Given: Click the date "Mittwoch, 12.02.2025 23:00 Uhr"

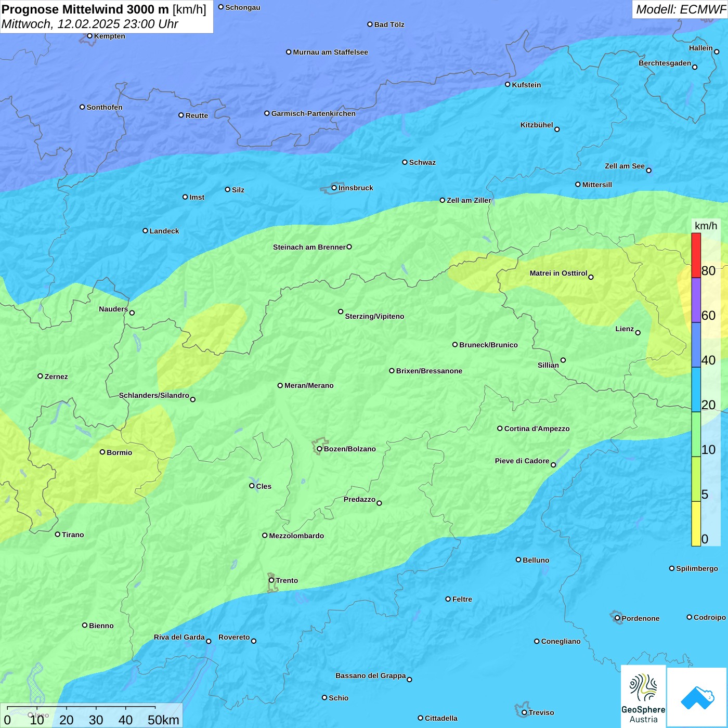Looking at the screenshot, I should click(x=90, y=24).
